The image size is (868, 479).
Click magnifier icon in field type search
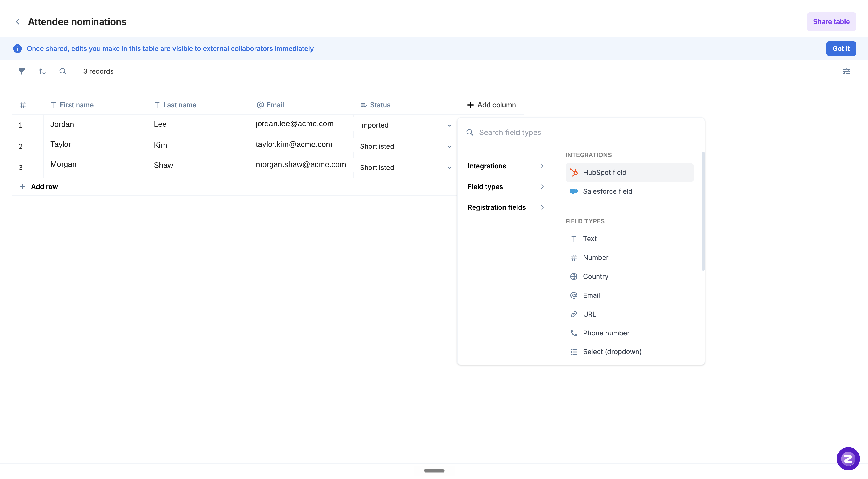pyautogui.click(x=470, y=132)
